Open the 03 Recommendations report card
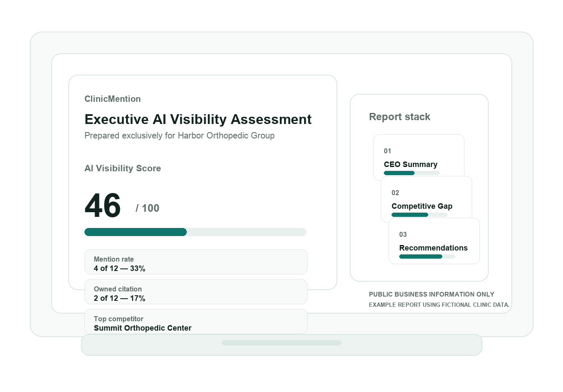 434,241
